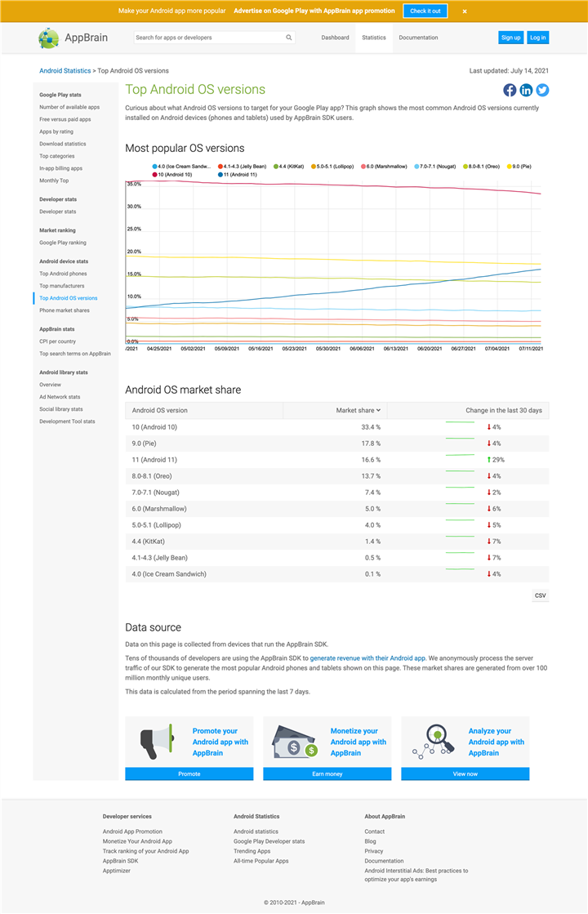Click Promote your Android app with AppBrain

click(220, 742)
